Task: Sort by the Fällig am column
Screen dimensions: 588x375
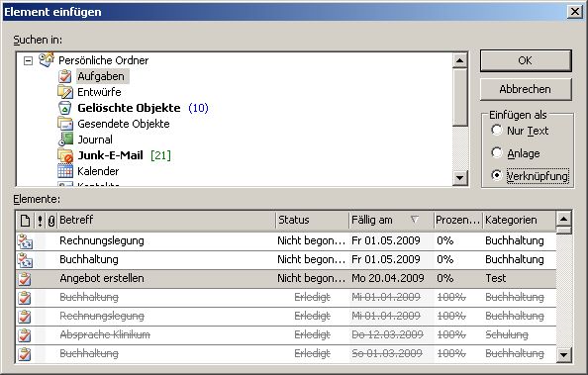Action: 391,220
